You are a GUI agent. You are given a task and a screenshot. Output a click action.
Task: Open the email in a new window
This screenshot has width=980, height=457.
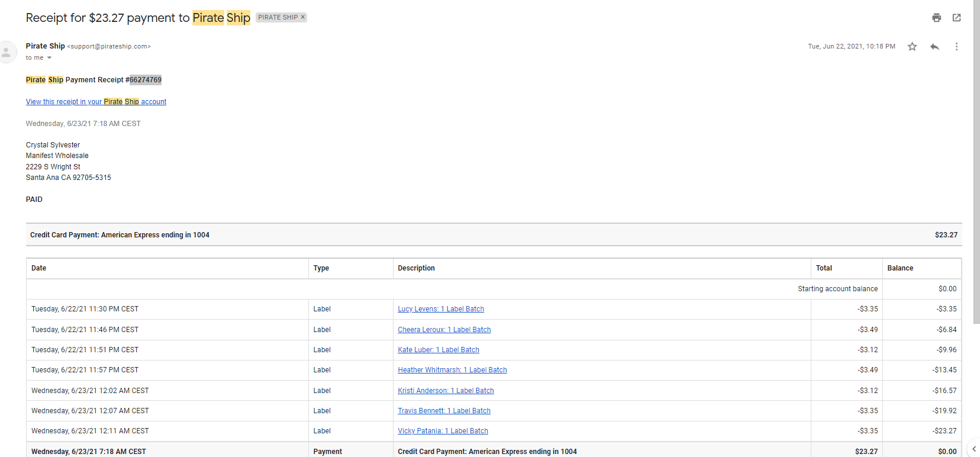click(x=956, y=18)
